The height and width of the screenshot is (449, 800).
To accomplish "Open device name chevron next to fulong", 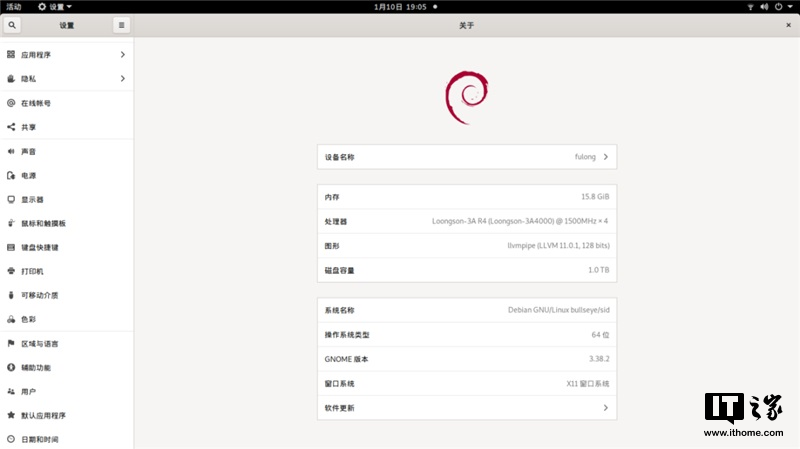I will (x=606, y=157).
